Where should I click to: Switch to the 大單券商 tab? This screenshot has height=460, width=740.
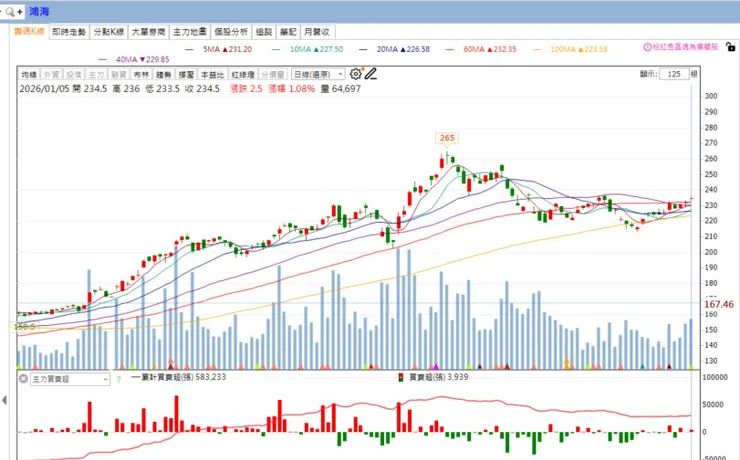click(149, 32)
